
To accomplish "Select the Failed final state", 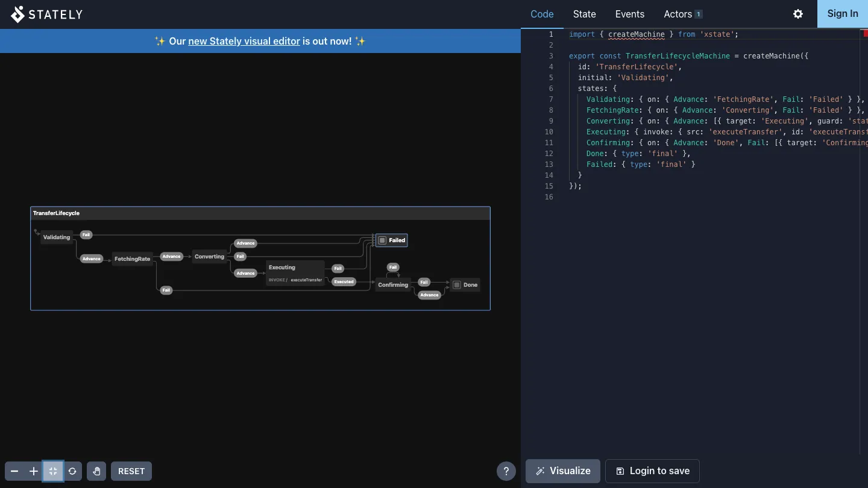I will [392, 240].
